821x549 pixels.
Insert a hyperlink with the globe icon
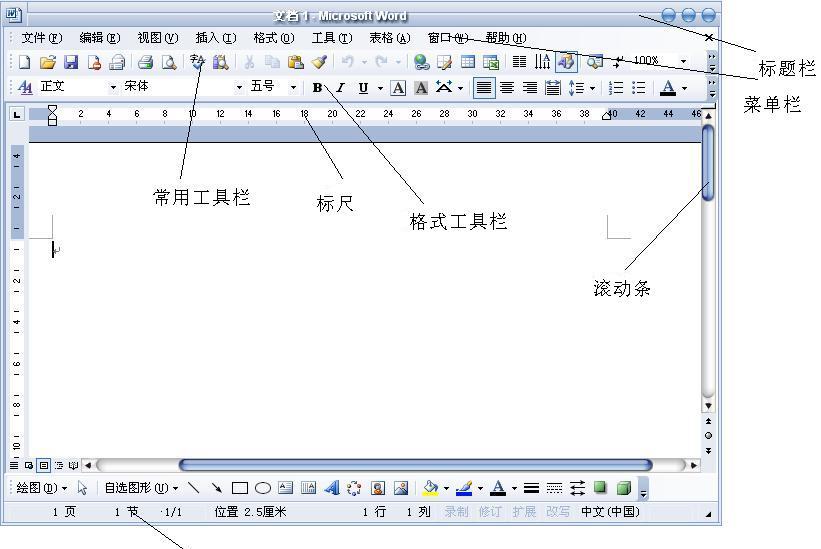(x=421, y=62)
